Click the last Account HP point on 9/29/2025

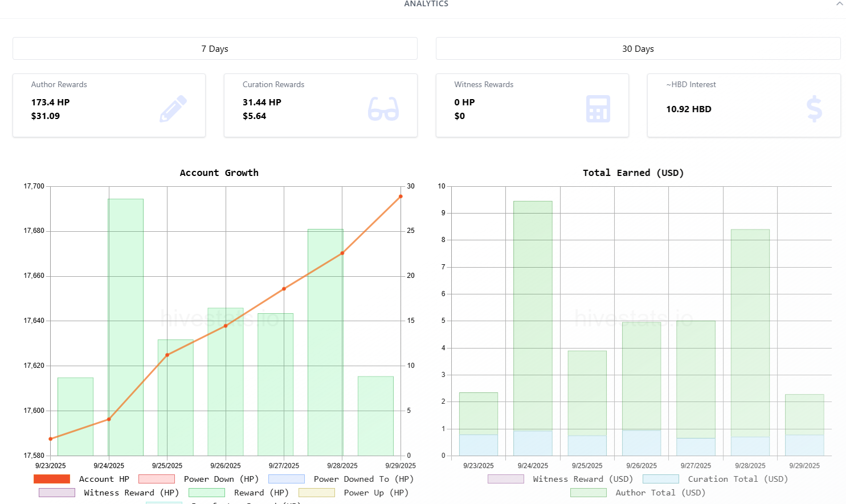click(x=400, y=196)
